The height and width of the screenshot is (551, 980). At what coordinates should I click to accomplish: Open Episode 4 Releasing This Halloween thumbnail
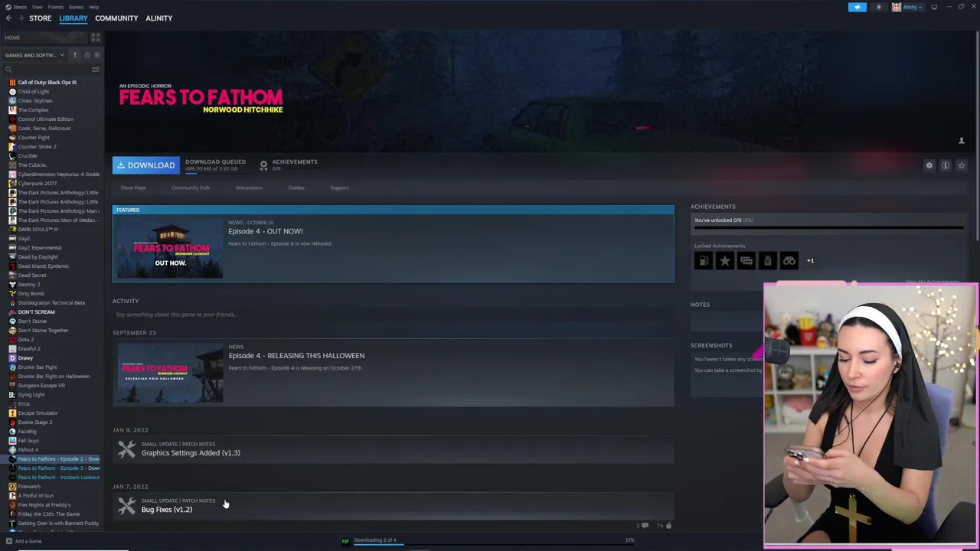pyautogui.click(x=170, y=373)
